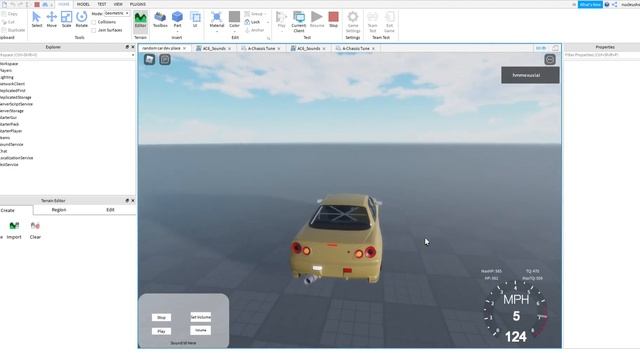640x360 pixels.
Task: Activate the Move tool
Action: (x=51, y=20)
